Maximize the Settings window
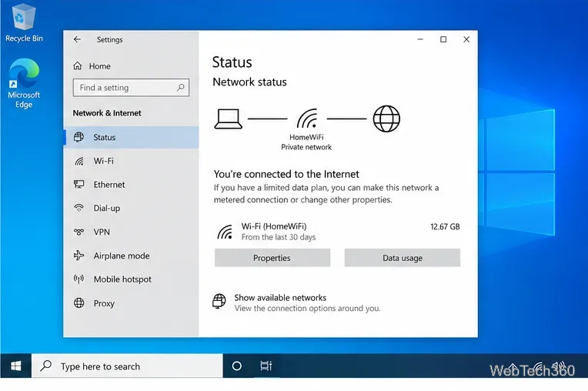 point(443,39)
